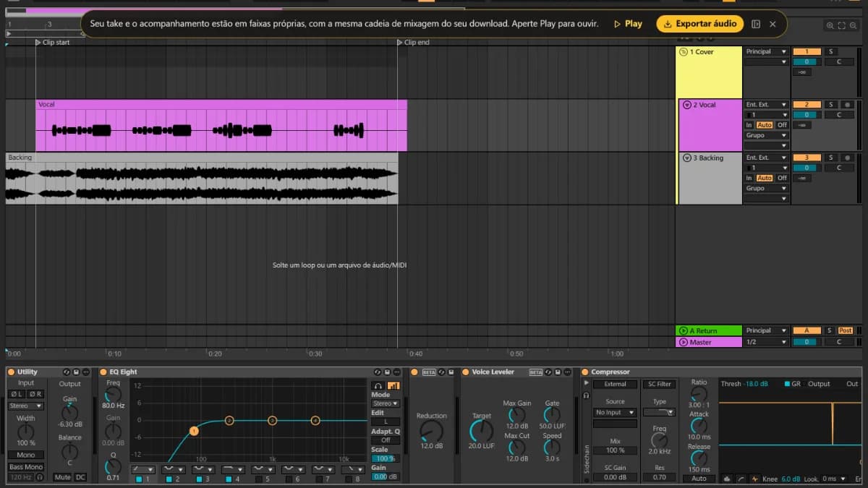Click the Compressor sidechain listen headphone icon

586,395
